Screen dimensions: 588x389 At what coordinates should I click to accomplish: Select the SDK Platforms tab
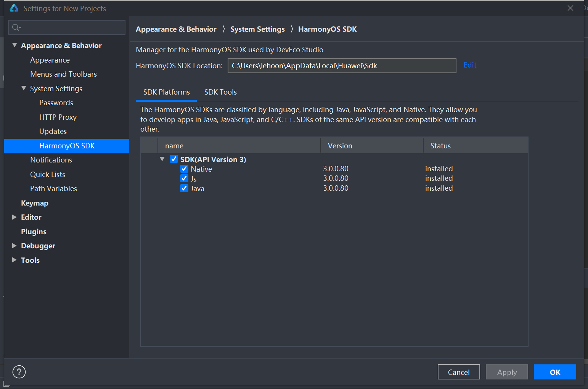coord(166,92)
